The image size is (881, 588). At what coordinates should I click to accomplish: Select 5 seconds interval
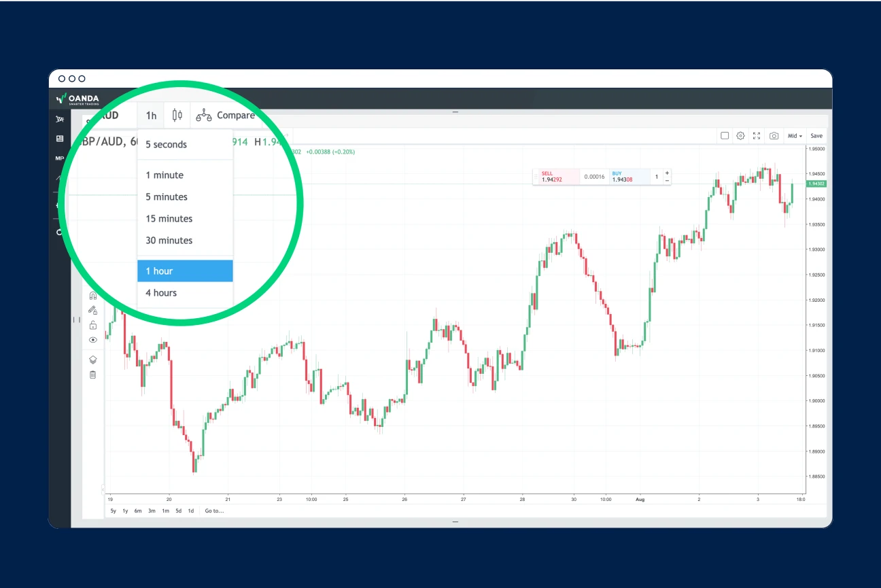[185, 145]
